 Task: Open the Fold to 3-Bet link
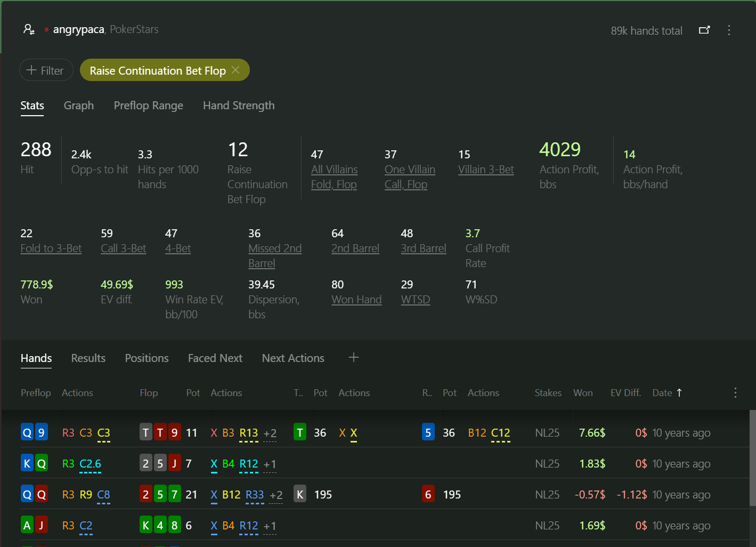(x=51, y=248)
